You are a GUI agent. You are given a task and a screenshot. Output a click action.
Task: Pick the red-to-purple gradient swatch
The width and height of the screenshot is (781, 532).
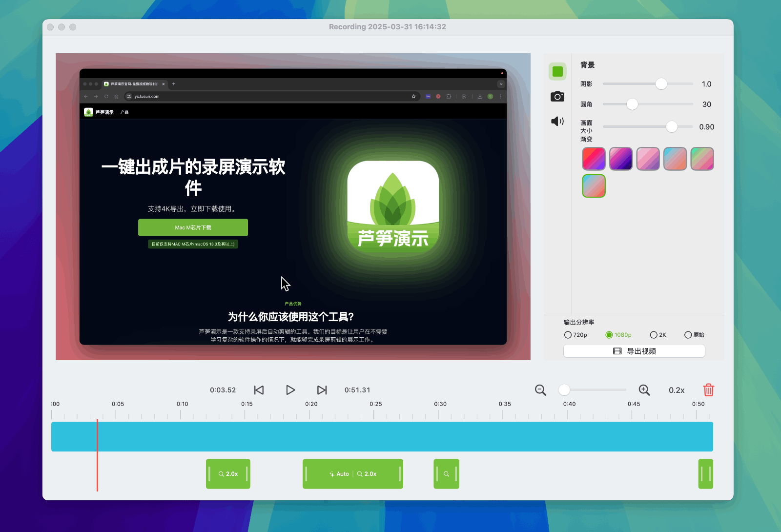click(594, 159)
